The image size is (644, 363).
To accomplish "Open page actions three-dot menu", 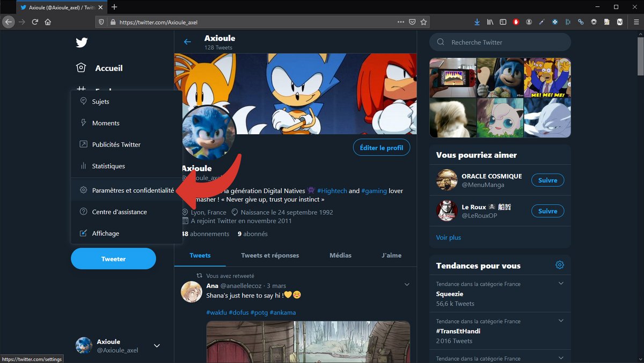I will click(x=401, y=22).
